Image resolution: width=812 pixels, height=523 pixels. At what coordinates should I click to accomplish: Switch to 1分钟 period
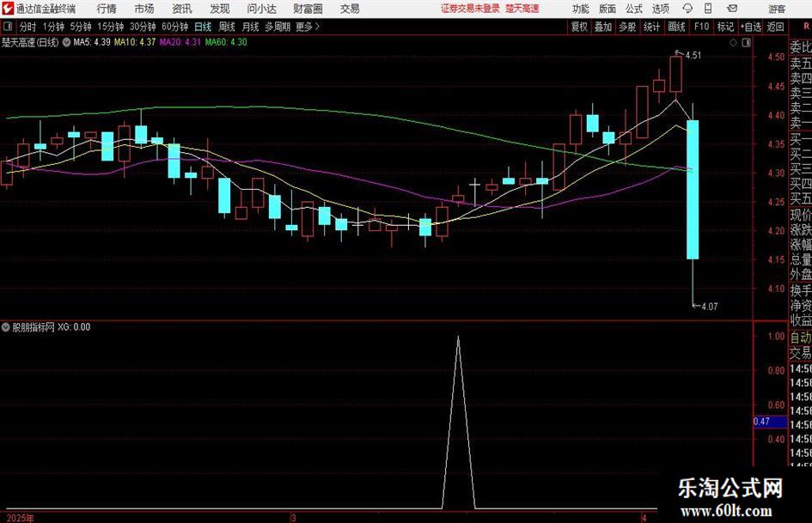53,27
